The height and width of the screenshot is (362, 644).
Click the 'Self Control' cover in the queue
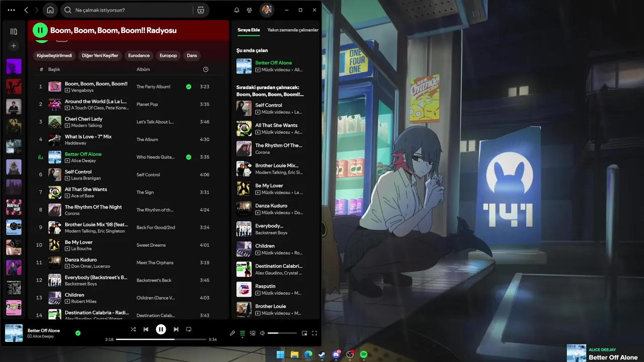click(x=244, y=108)
